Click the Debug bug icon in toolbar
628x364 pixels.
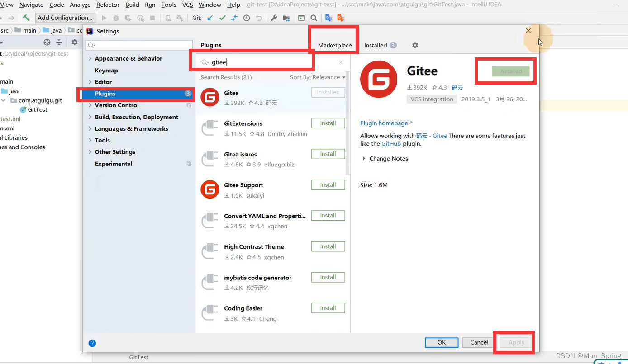116,18
